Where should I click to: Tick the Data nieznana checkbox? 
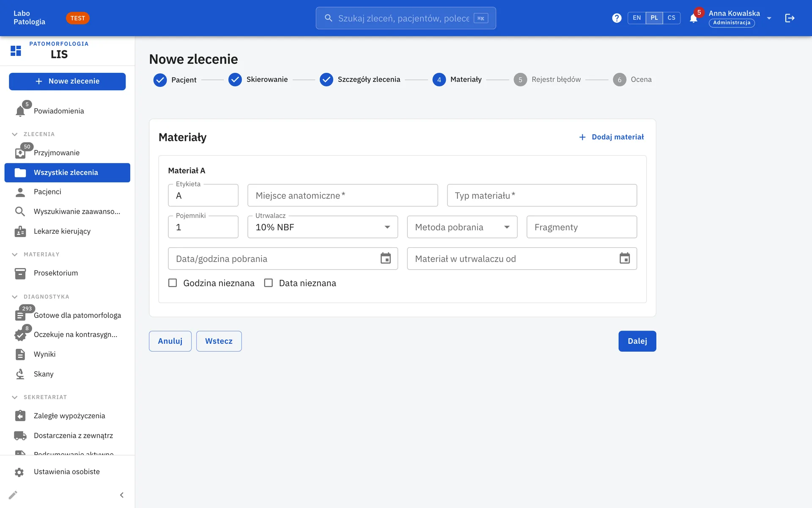tap(268, 283)
